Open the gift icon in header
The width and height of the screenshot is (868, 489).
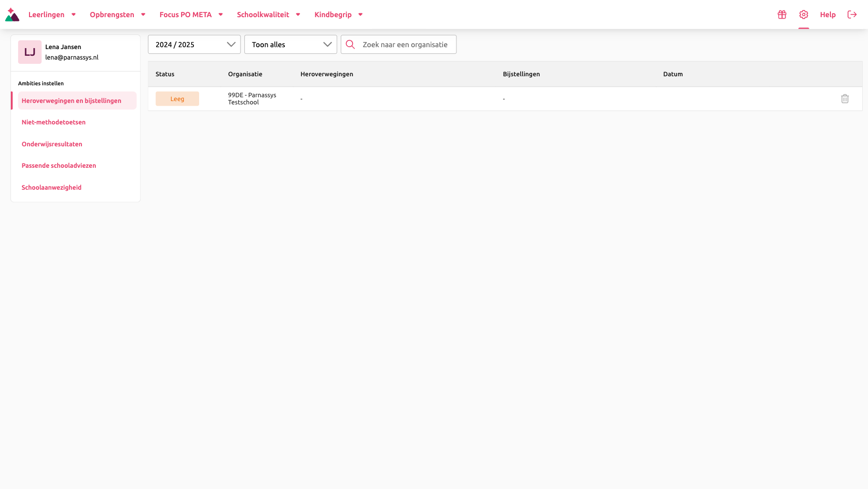(782, 15)
